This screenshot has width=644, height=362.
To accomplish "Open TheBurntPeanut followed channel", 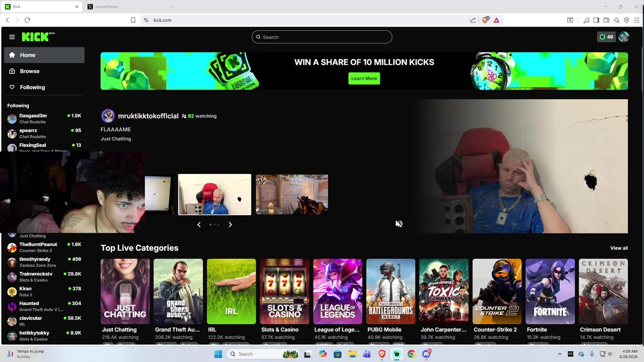I will tap(44, 247).
